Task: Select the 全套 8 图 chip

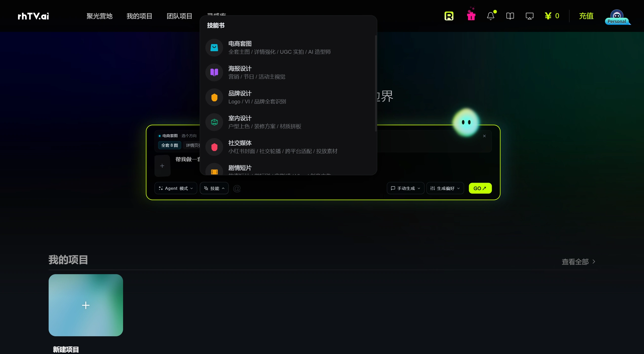Action: point(170,145)
